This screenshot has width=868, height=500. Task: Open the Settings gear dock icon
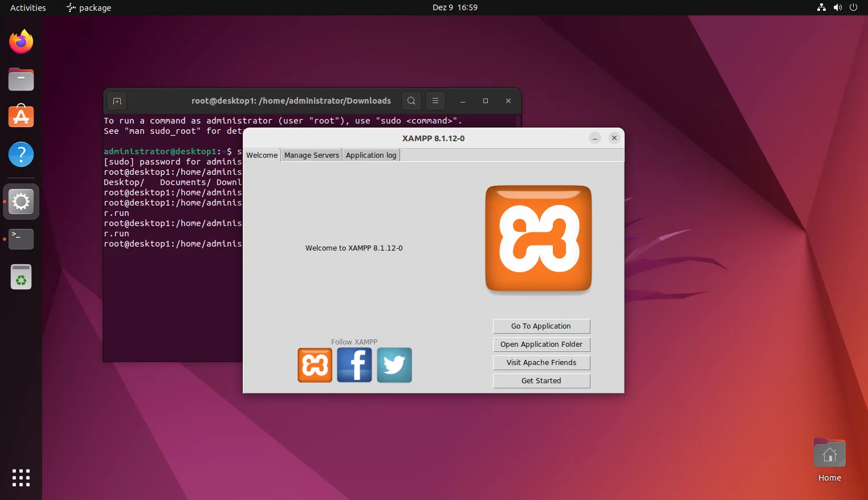(x=21, y=202)
